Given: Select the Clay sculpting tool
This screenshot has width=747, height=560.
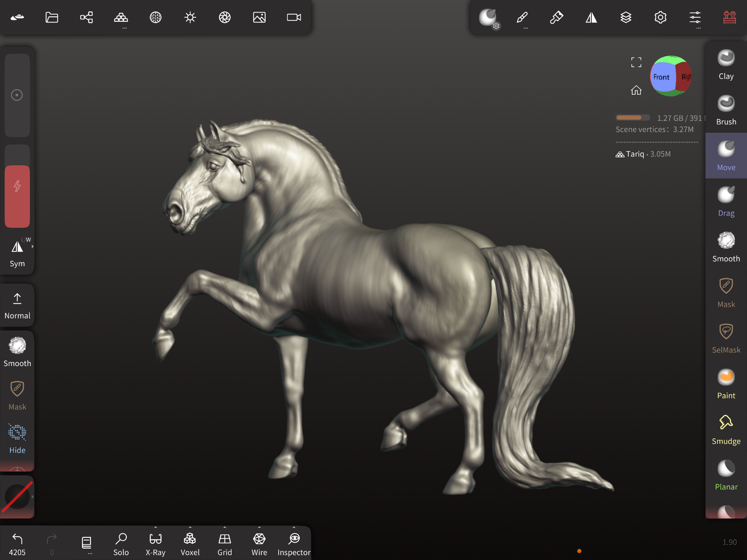Looking at the screenshot, I should [726, 64].
